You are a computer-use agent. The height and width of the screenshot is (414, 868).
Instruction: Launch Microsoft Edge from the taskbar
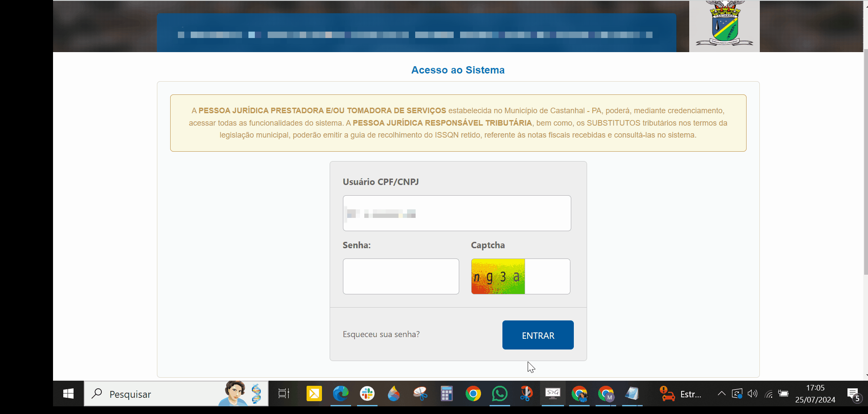[x=341, y=393]
